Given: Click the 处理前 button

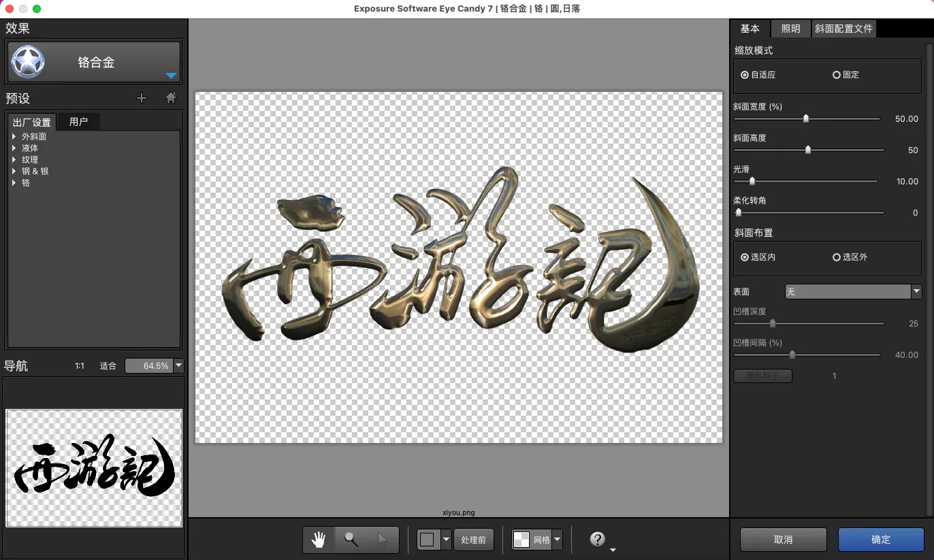Looking at the screenshot, I should pos(473,540).
